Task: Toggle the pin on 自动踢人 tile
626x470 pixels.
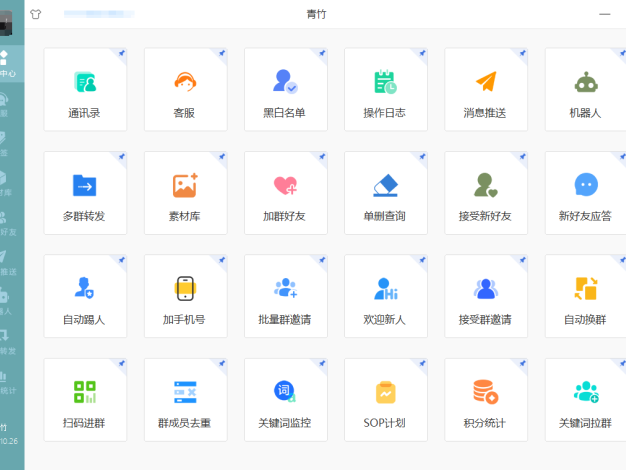Action: (122, 260)
